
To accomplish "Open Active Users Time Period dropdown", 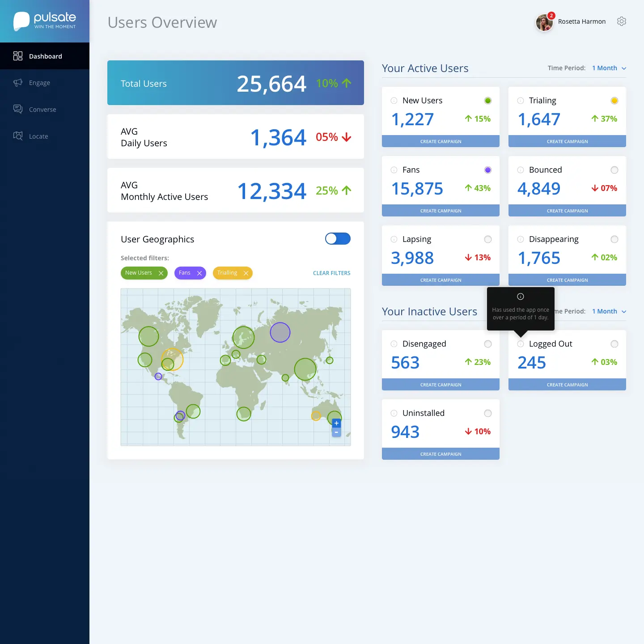I will (609, 68).
